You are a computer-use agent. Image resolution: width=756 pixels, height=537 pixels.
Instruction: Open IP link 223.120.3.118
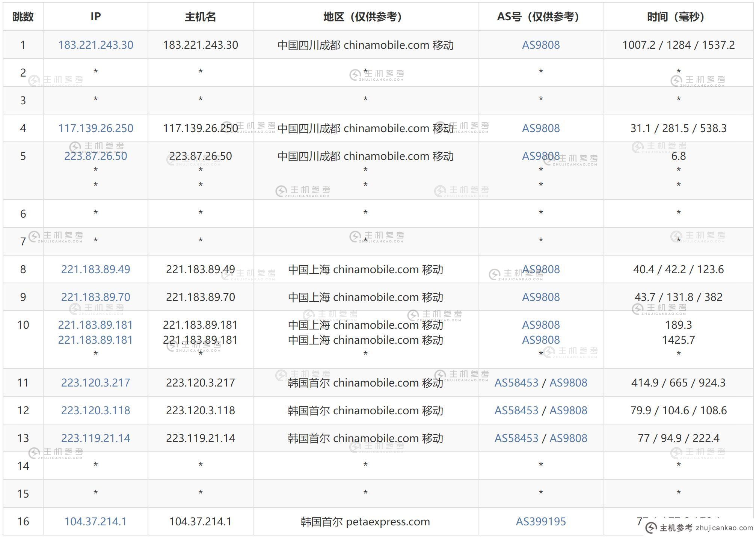pyautogui.click(x=95, y=411)
